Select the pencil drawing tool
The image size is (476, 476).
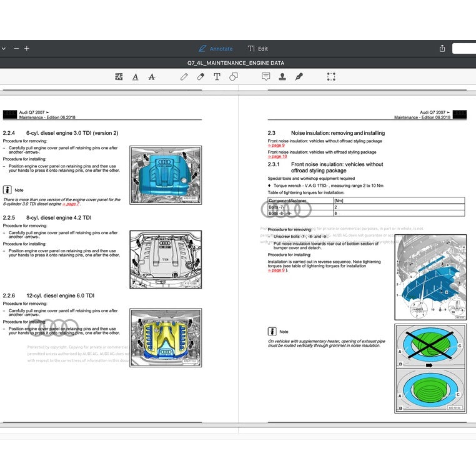click(184, 77)
